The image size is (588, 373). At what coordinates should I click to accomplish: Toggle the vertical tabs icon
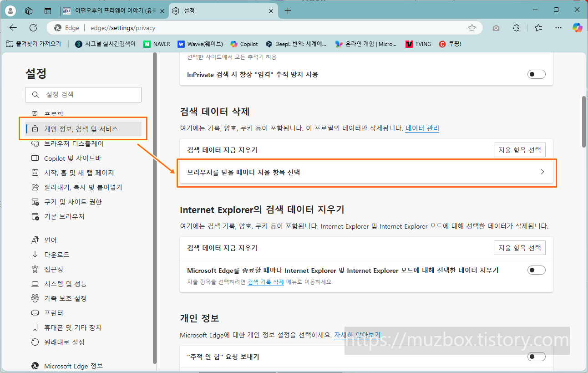tap(48, 10)
